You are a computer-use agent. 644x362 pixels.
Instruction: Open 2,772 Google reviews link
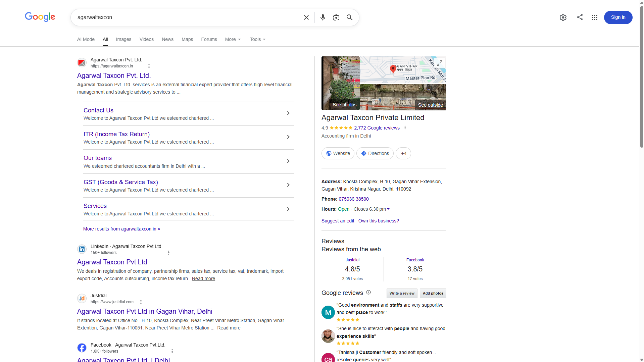pyautogui.click(x=377, y=128)
